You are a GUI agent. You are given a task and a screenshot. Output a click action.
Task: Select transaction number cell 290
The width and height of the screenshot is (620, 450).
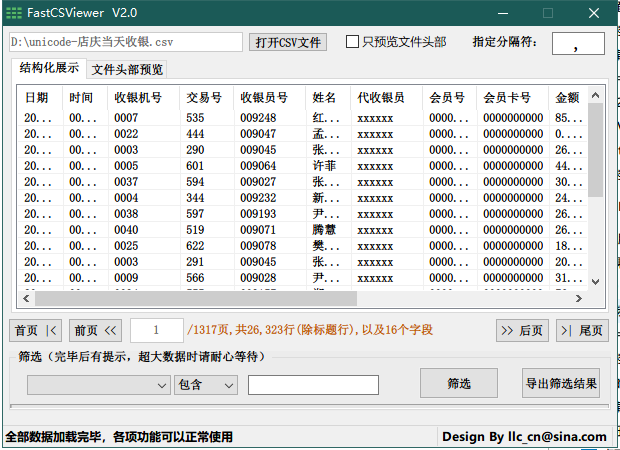(x=195, y=150)
